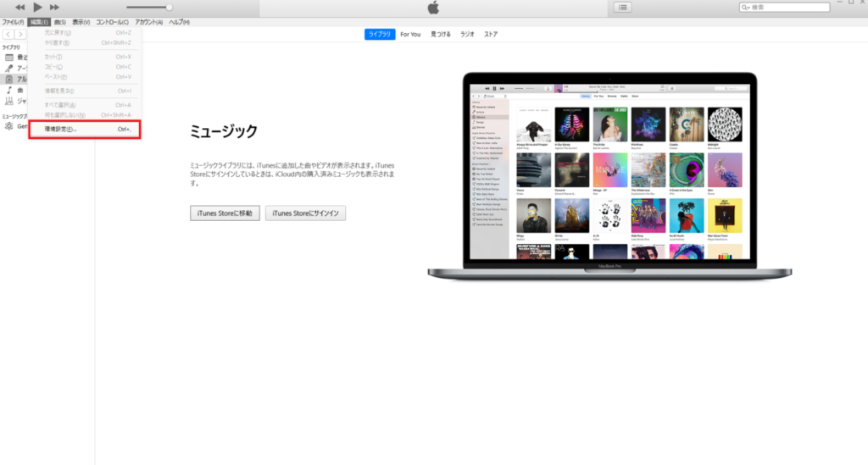Open the 表示(V) menu

click(81, 22)
